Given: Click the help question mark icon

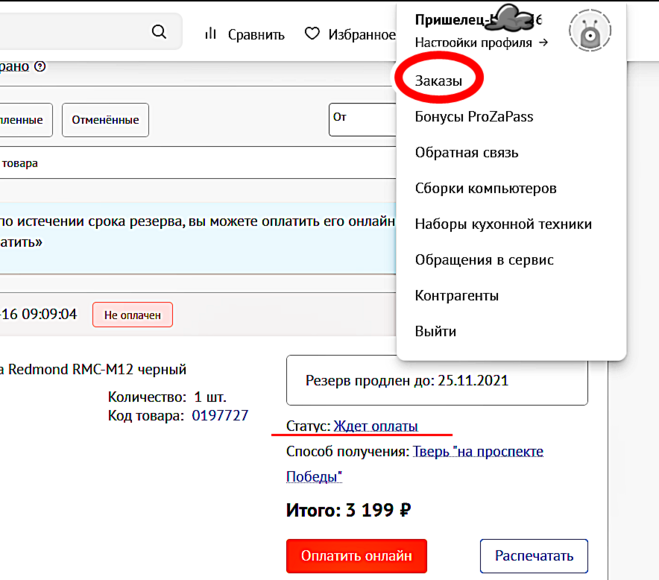Looking at the screenshot, I should (40, 66).
